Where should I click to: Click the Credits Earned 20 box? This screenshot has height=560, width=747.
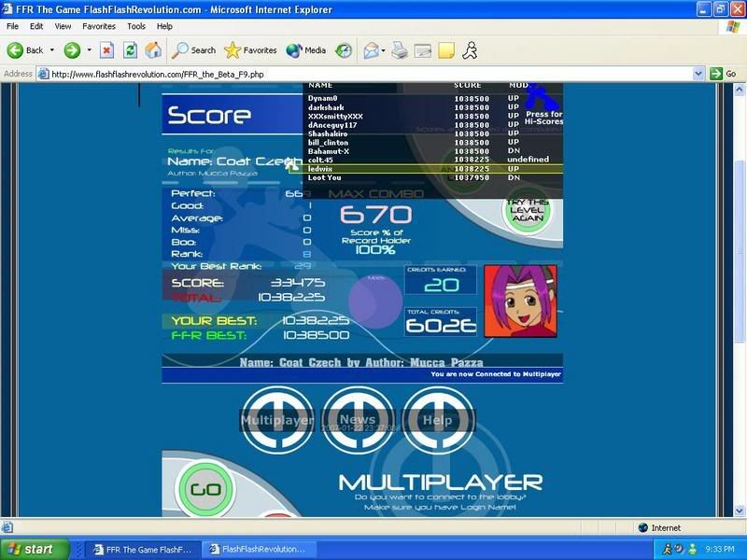point(441,280)
